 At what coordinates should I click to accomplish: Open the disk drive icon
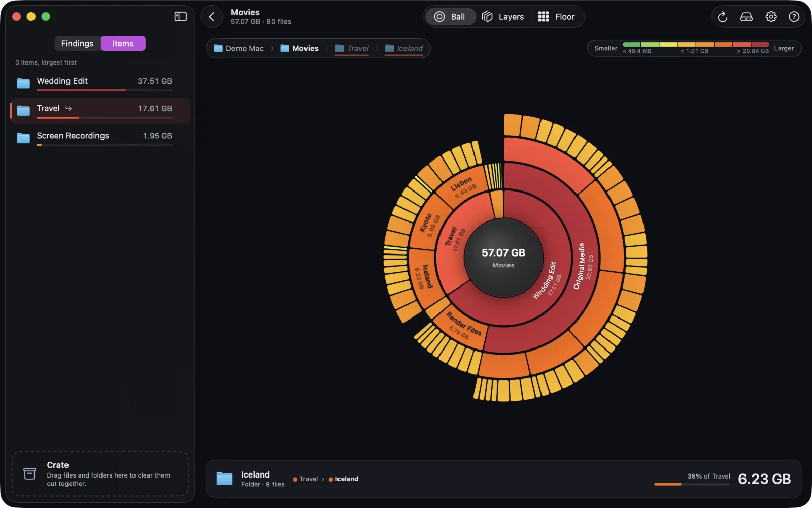coord(747,17)
